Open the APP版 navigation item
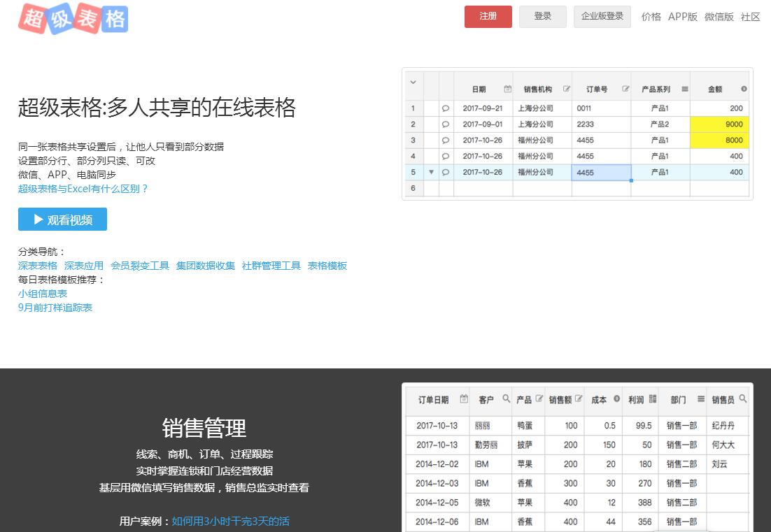 click(x=682, y=17)
